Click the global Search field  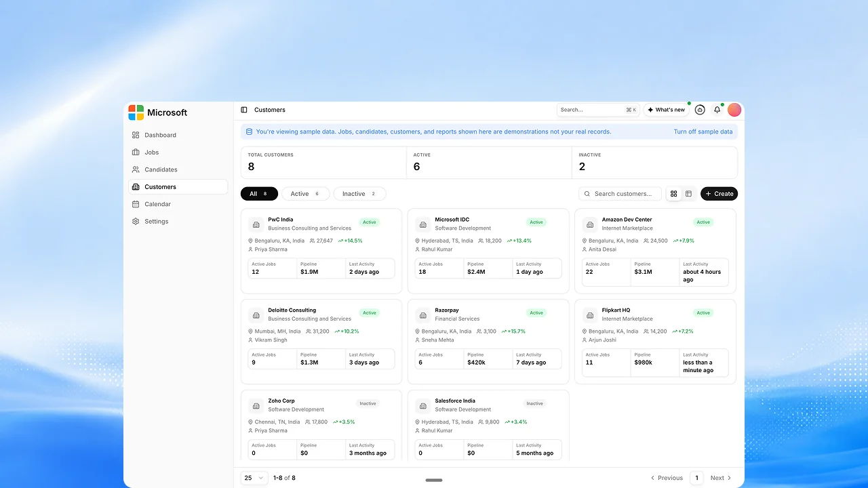(x=598, y=110)
